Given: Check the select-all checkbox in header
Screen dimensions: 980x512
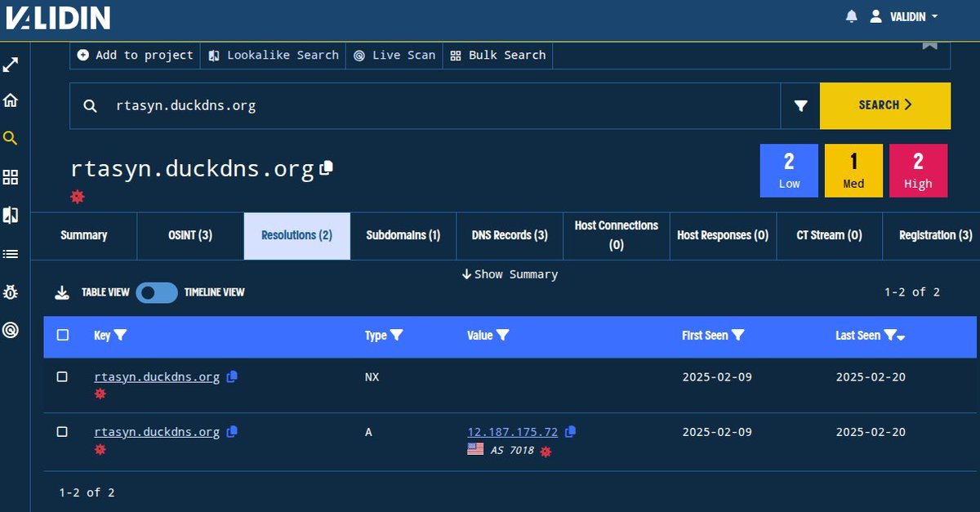Looking at the screenshot, I should tap(63, 335).
